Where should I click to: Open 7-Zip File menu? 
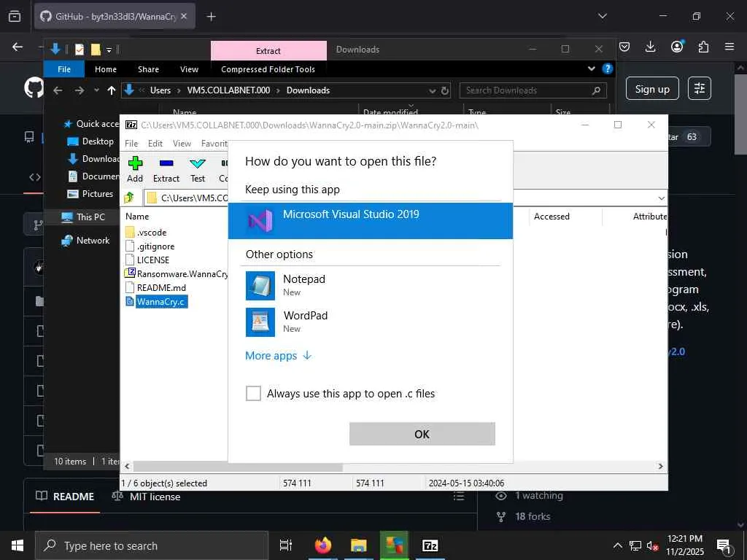(x=131, y=144)
